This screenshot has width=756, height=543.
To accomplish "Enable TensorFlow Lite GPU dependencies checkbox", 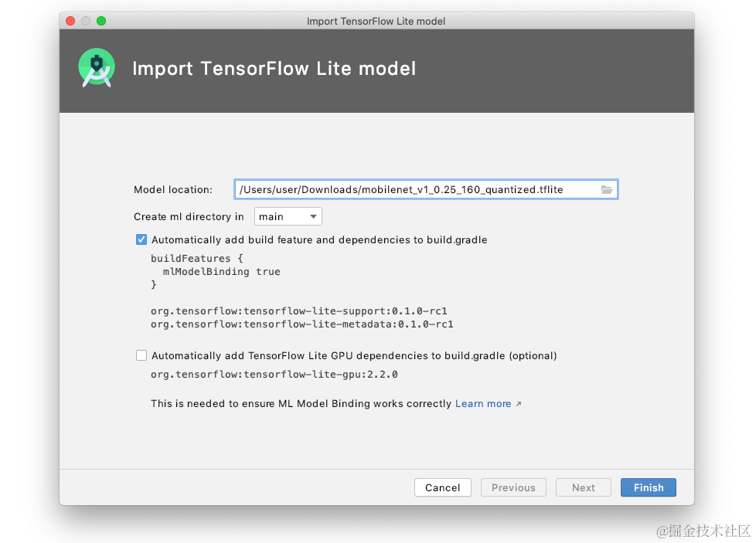I will (x=141, y=355).
